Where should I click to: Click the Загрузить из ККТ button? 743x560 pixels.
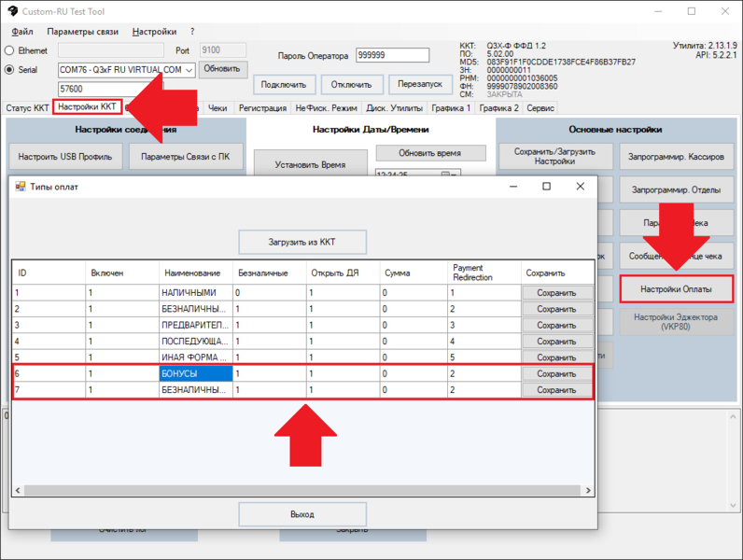click(x=302, y=242)
